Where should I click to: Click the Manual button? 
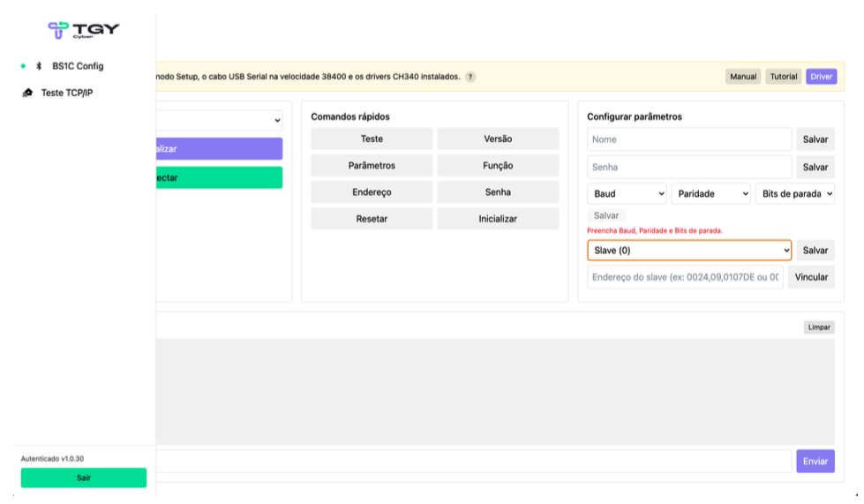click(x=743, y=77)
